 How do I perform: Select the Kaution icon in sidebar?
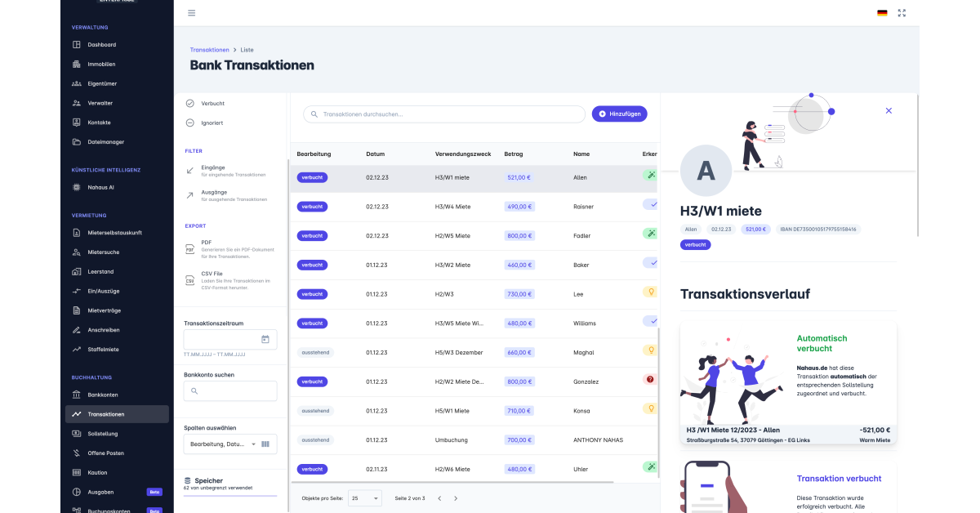(76, 473)
